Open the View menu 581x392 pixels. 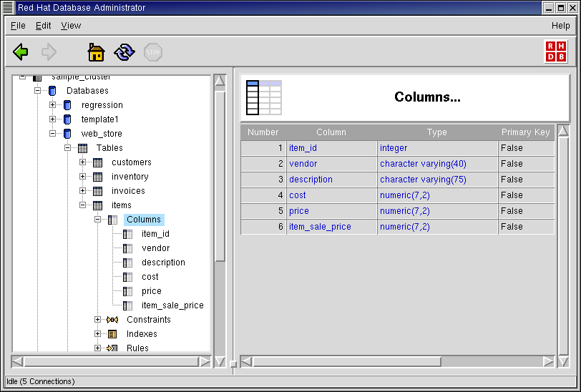(x=71, y=25)
